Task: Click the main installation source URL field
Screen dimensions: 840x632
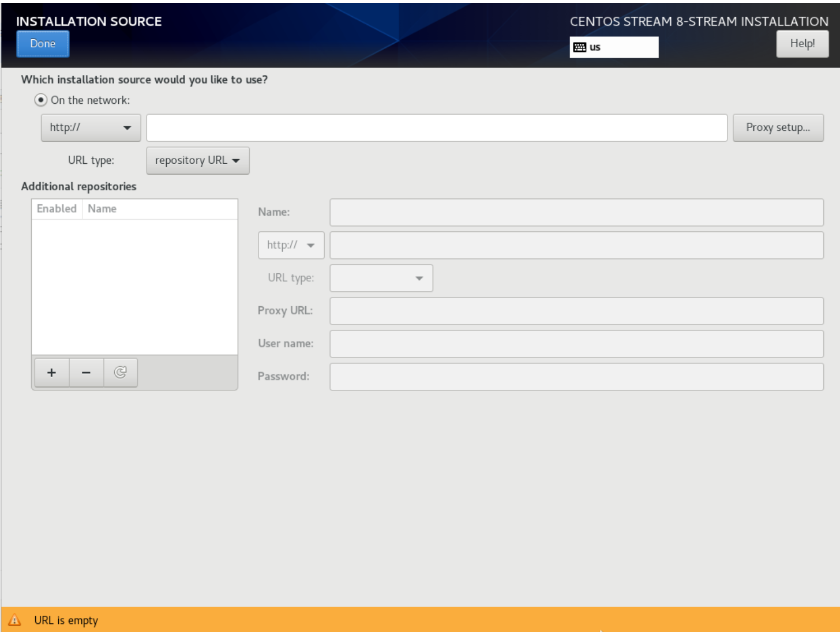Action: click(436, 127)
